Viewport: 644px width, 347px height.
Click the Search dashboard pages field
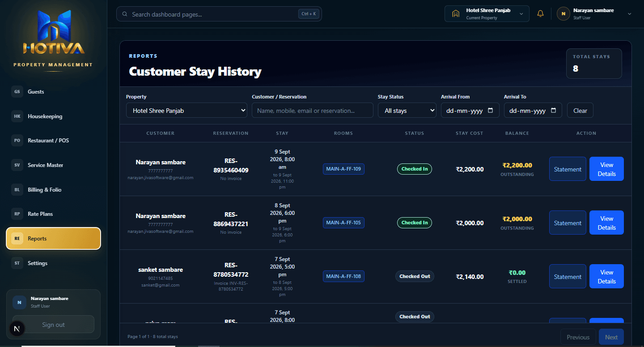tap(219, 14)
